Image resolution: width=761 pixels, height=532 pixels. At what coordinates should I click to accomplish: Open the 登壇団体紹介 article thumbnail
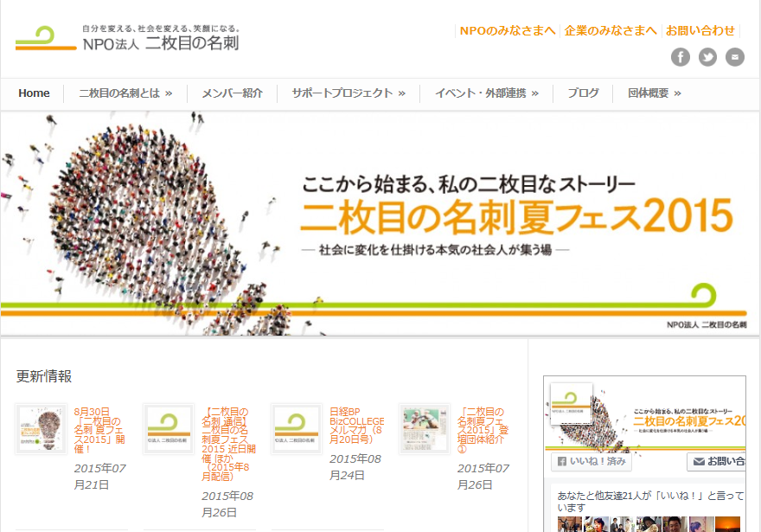425,429
